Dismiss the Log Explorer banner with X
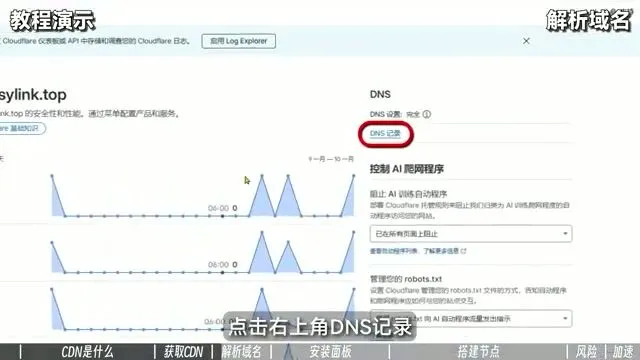This screenshot has height=360, width=640. [526, 41]
